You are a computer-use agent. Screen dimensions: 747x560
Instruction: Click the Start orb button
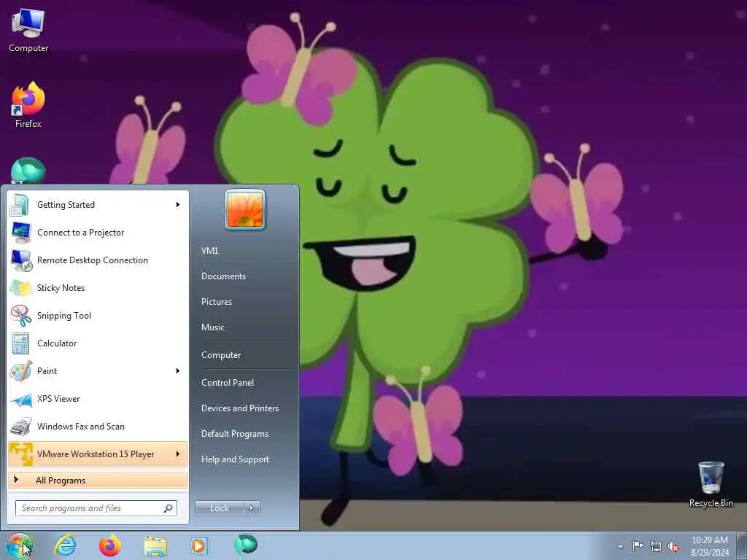19,545
